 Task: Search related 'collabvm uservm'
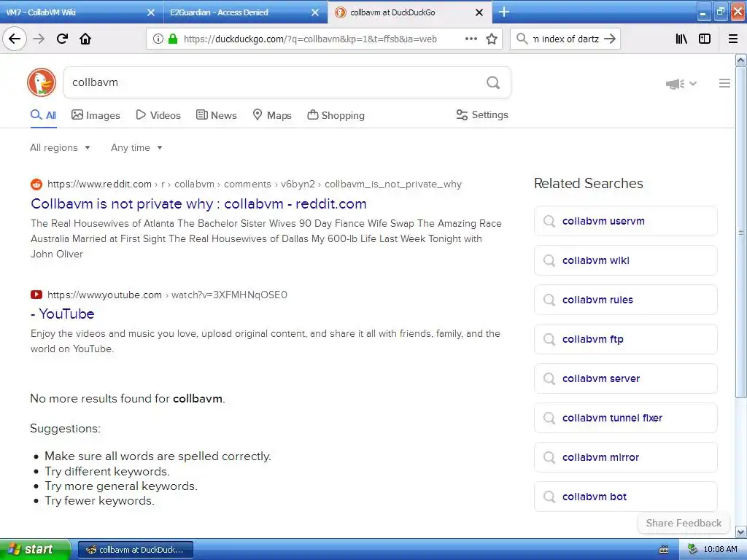point(625,221)
